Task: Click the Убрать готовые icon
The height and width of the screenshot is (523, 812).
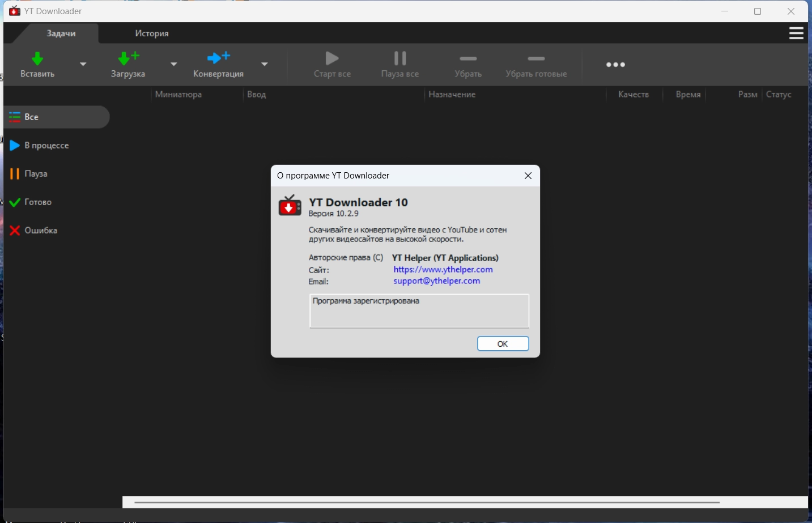Action: coord(536,58)
